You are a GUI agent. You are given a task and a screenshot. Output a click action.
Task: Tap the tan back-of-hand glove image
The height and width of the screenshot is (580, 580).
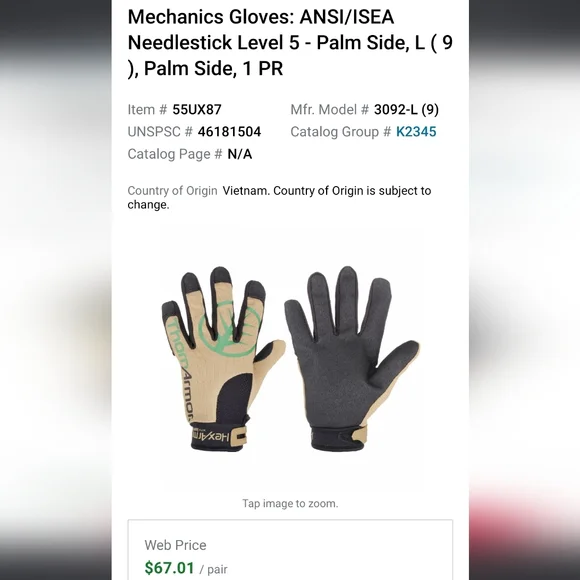point(222,359)
